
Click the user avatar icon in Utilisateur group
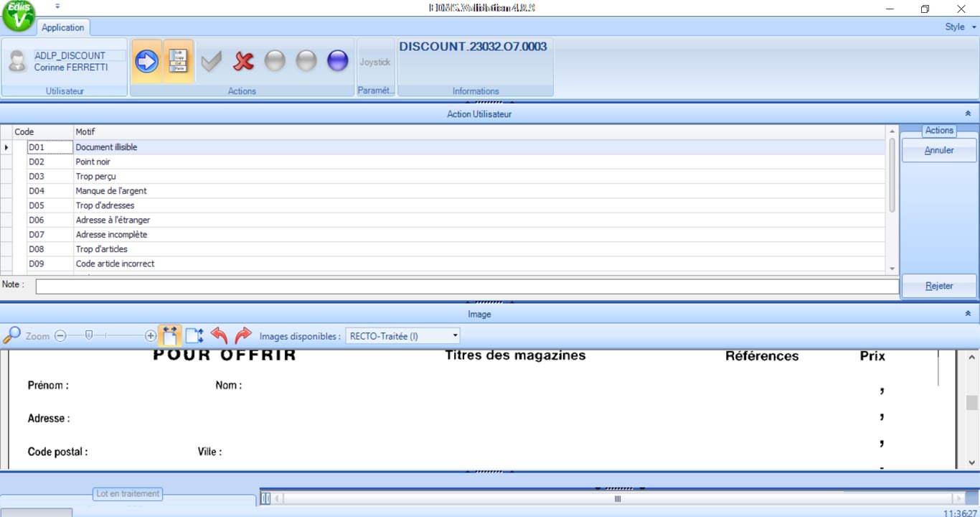(17, 61)
